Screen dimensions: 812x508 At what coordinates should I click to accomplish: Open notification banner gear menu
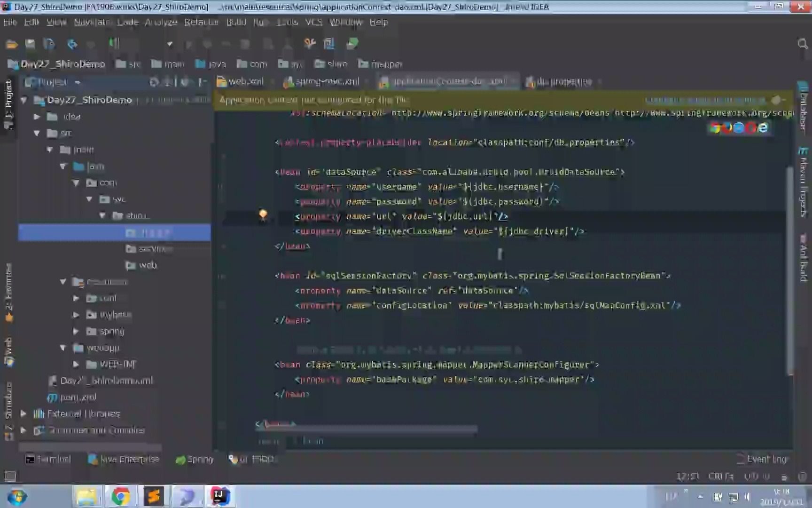tap(778, 100)
